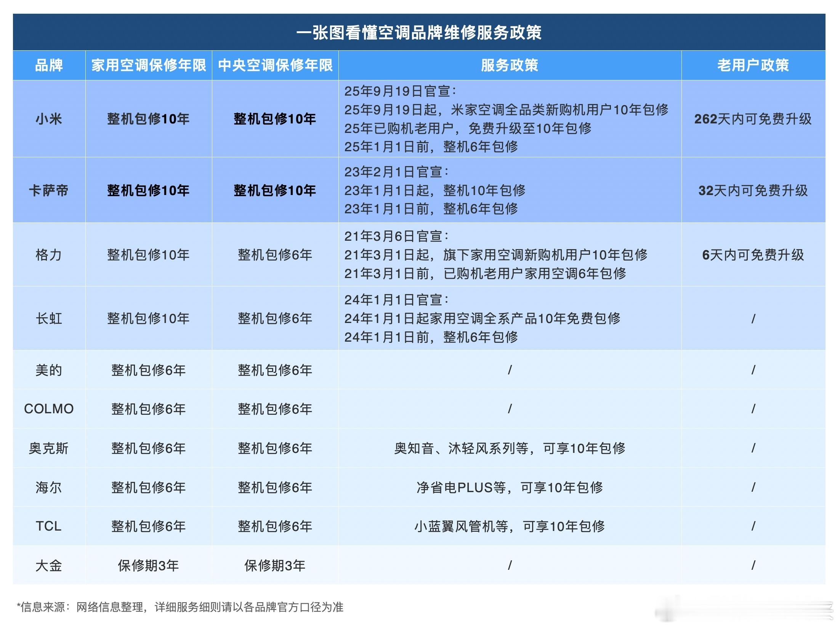The width and height of the screenshot is (840, 630).
Task: Select the 中央空调保修年限 column header
Action: tap(275, 65)
